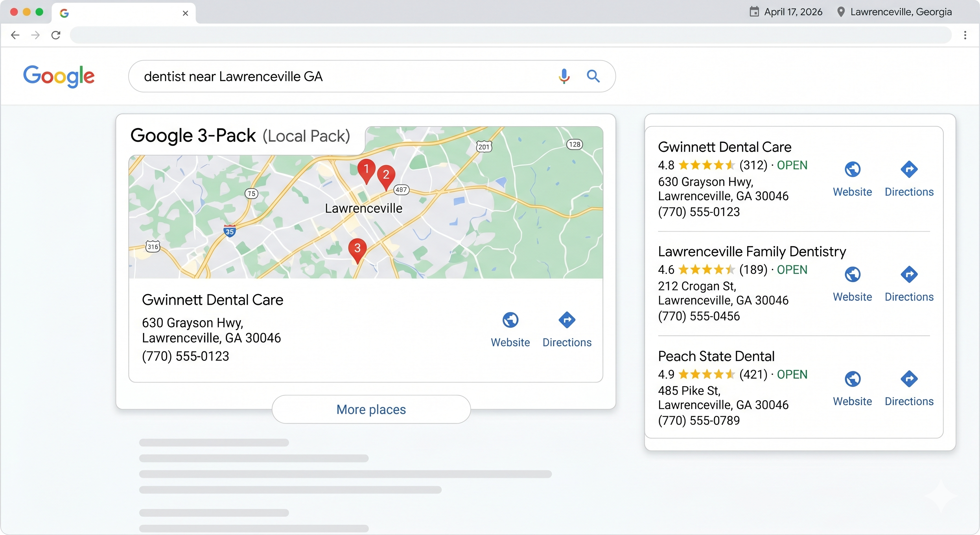Click the browser forward arrow
The image size is (980, 535).
(35, 36)
